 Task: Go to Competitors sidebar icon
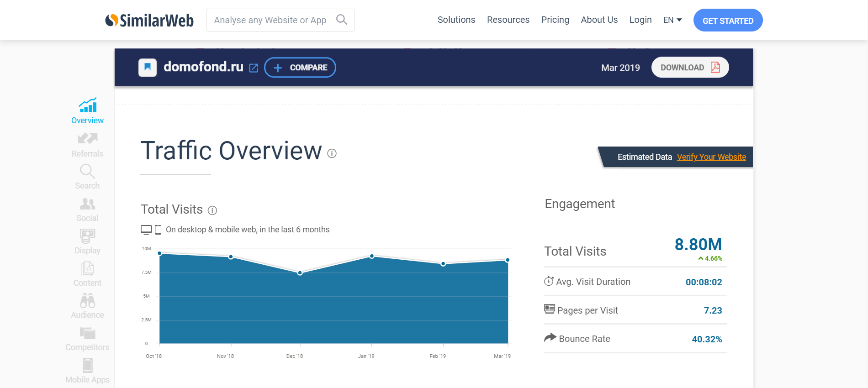tap(87, 333)
